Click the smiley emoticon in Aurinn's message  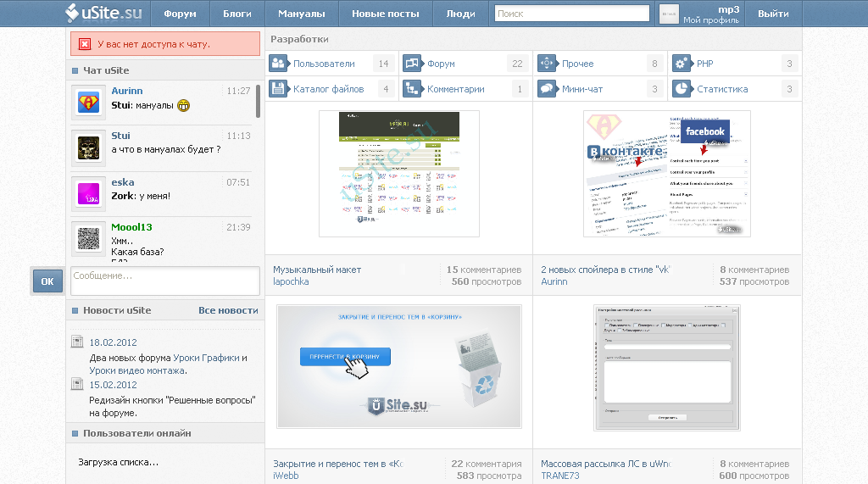(183, 105)
